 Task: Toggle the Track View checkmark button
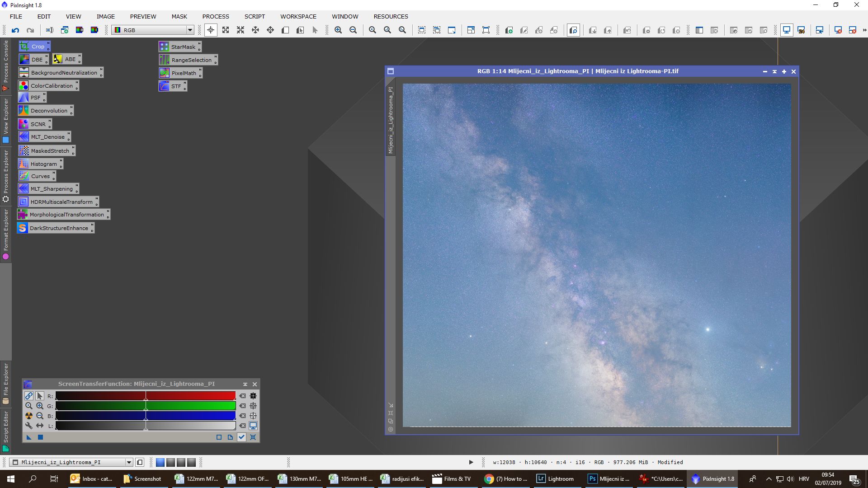pos(241,437)
